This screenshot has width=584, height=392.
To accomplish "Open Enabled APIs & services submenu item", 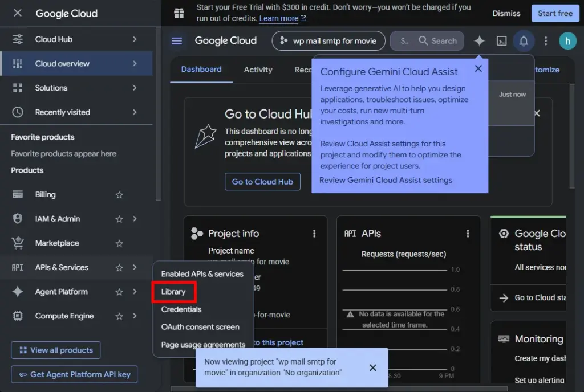I will [202, 274].
